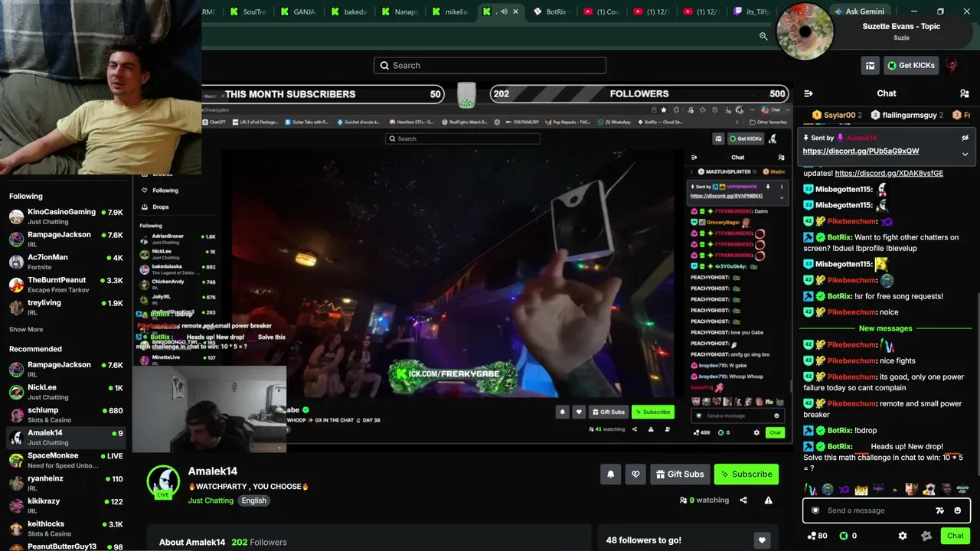Click the 9 watching viewer count
The image size is (980, 551).
point(704,500)
